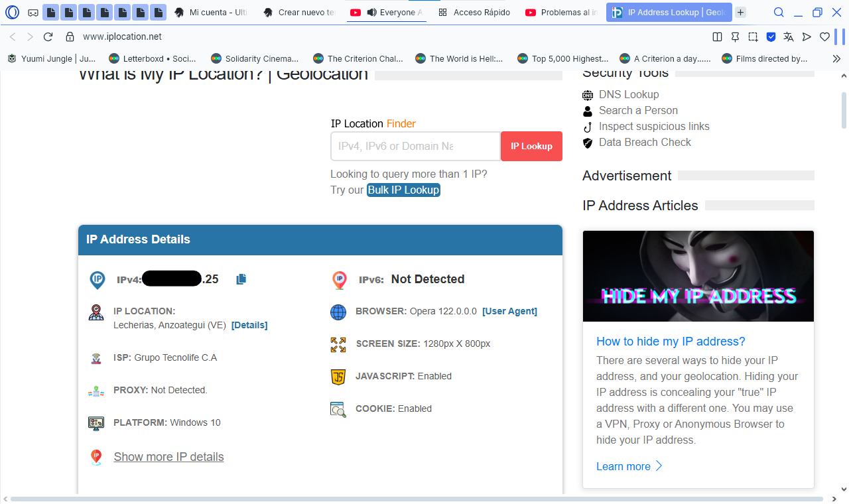Toggle the blue ad blocker shield

click(x=771, y=37)
